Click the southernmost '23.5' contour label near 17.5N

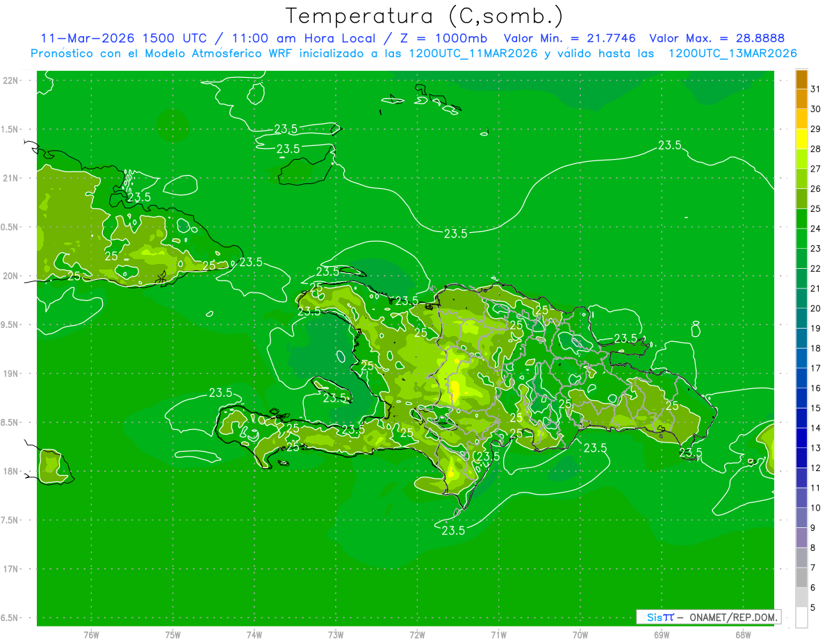(x=453, y=531)
